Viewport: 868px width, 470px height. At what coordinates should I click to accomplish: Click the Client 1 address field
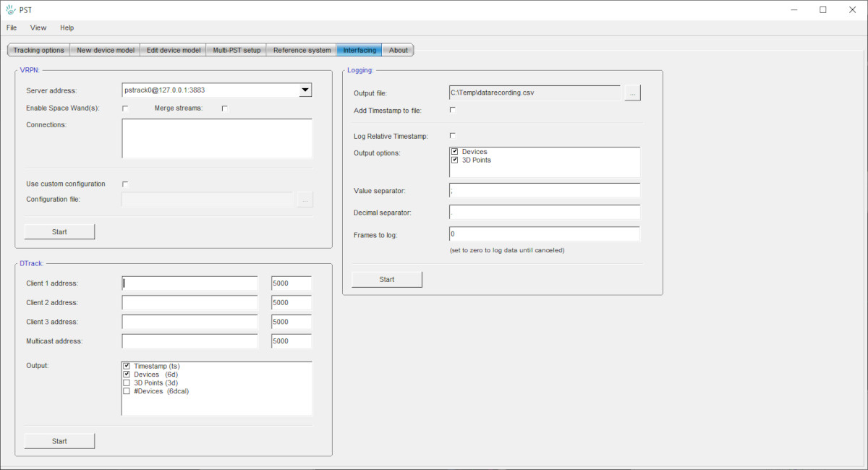pos(190,283)
